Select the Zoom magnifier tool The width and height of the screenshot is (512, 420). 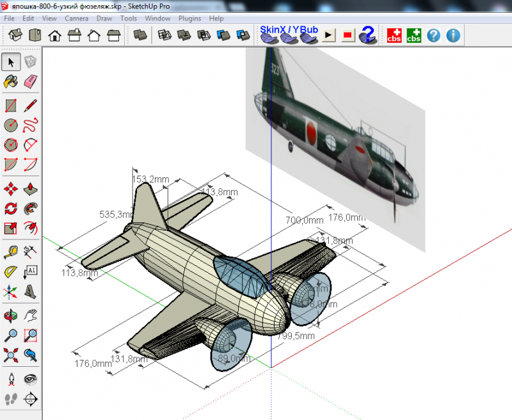11,335
